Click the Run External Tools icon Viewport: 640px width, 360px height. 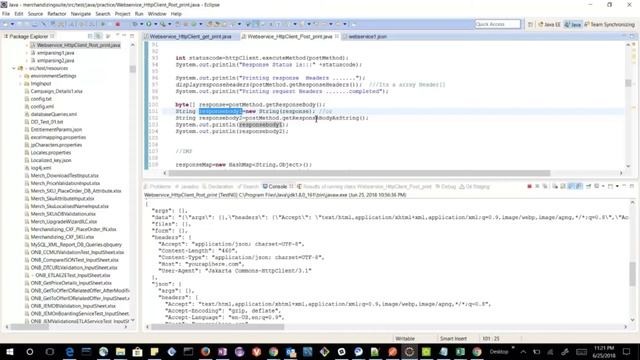pos(163,24)
